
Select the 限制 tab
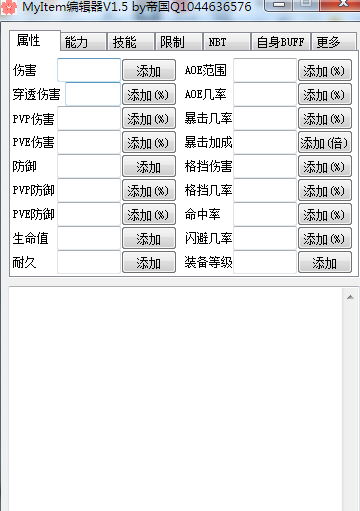(179, 42)
